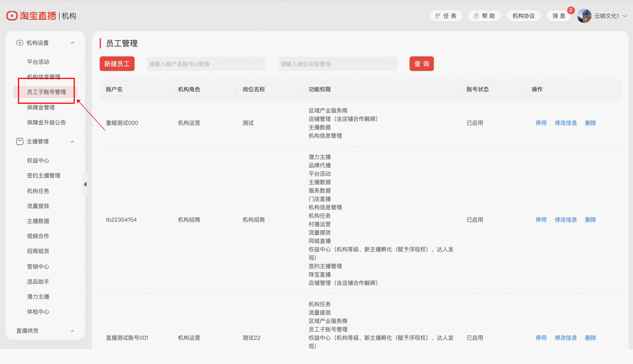Collapse the sidebar with the triangle handle

(85, 184)
